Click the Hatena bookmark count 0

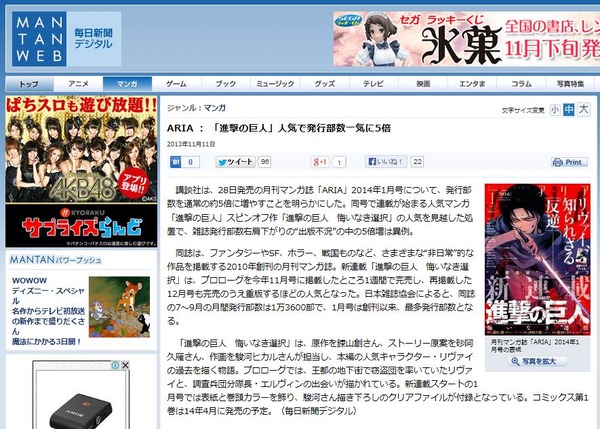click(191, 162)
